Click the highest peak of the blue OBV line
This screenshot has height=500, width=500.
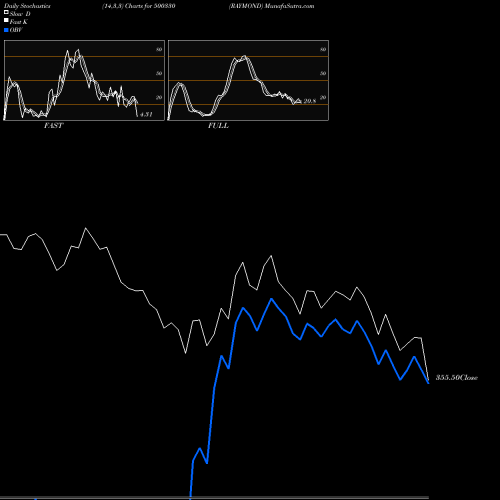coord(271,299)
